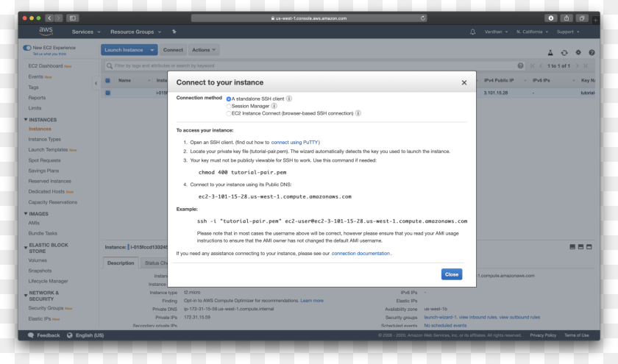Open the EC2 help icon
The width and height of the screenshot is (618, 364).
coord(592,52)
